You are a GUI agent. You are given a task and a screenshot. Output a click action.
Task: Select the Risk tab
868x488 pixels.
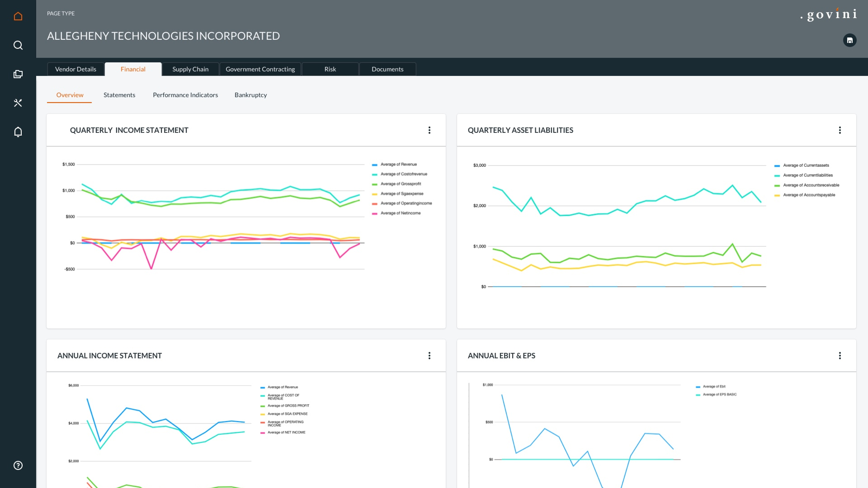330,69
